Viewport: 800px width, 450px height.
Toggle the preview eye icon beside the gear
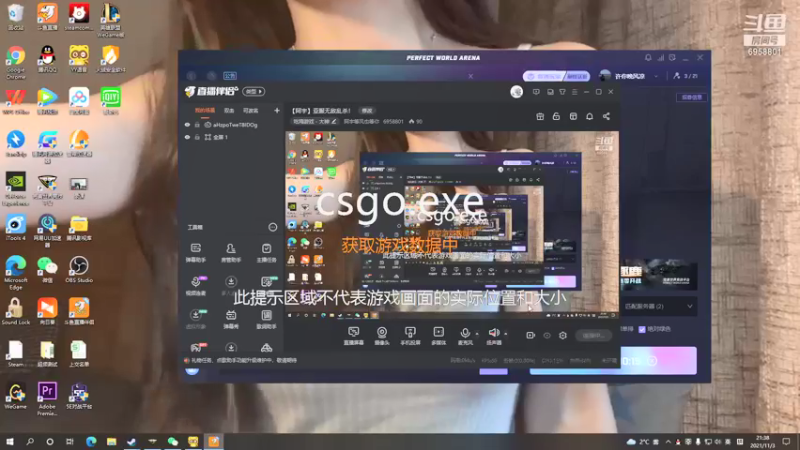[x=547, y=335]
